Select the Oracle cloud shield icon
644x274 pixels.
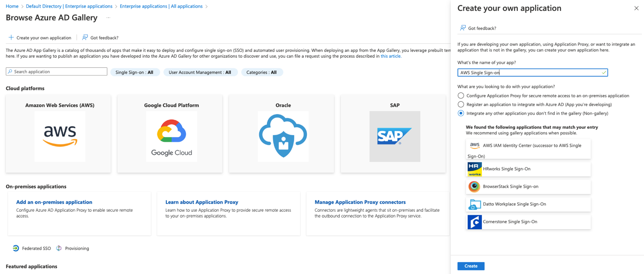click(x=283, y=136)
